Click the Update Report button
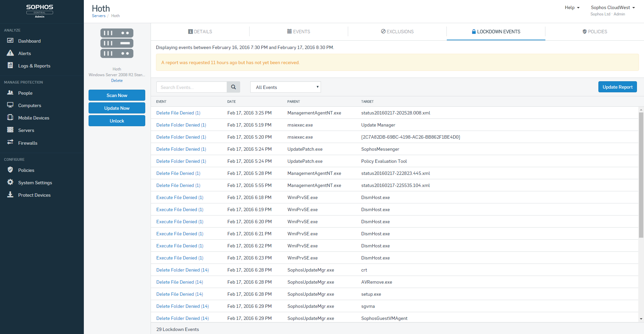The width and height of the screenshot is (644, 334). [x=618, y=87]
